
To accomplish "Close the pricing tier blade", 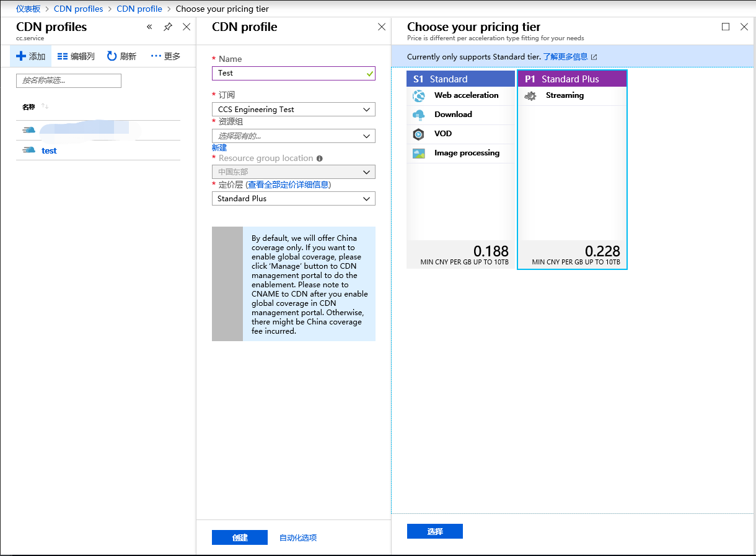I will click(744, 27).
